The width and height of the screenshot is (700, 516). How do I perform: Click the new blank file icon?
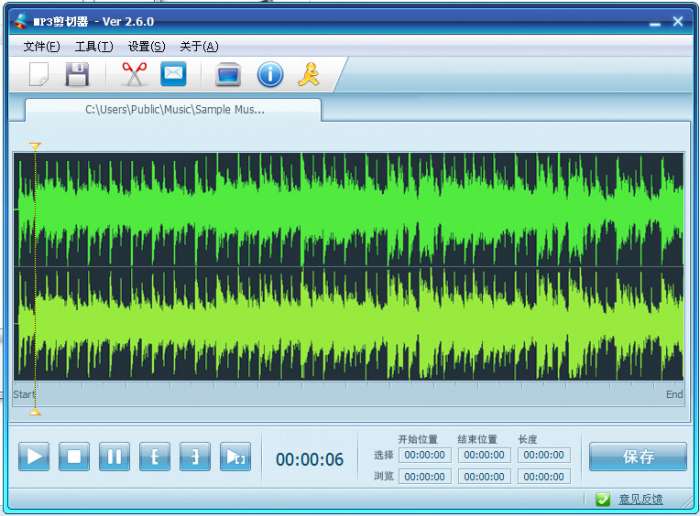(39, 74)
